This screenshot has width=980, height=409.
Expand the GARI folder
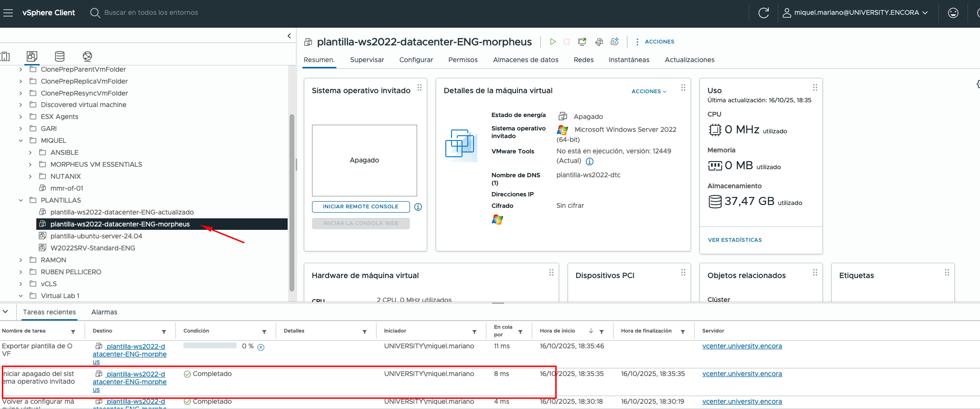[x=21, y=129]
